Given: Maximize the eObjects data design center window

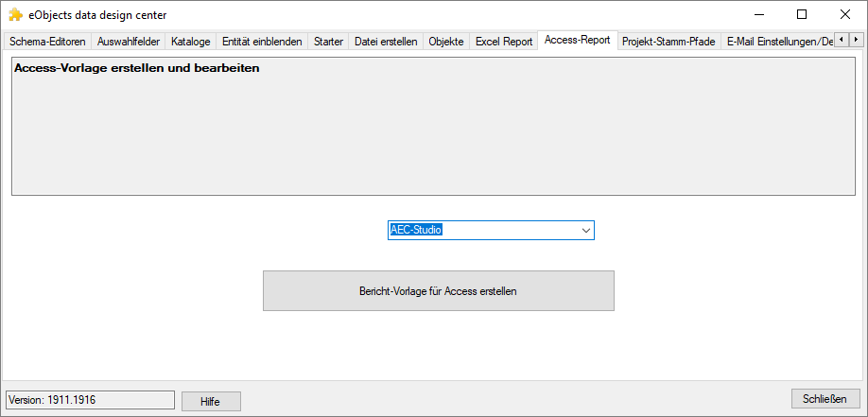Looking at the screenshot, I should (802, 15).
